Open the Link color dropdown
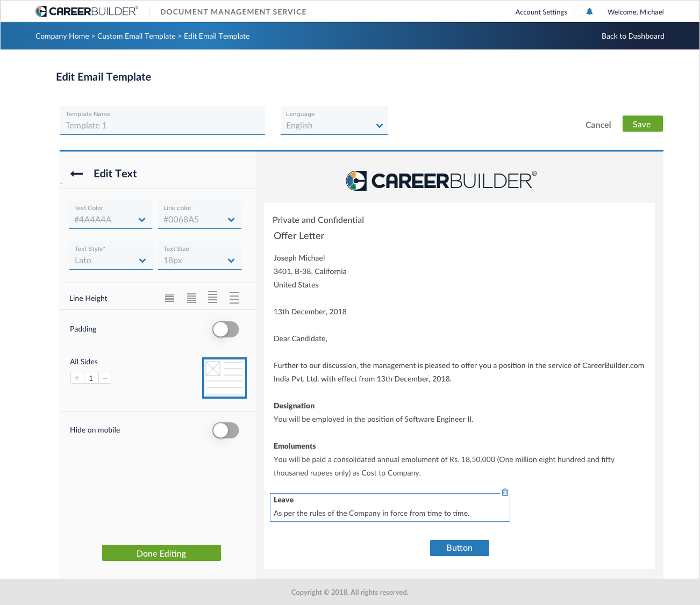Image resolution: width=700 pixels, height=605 pixels. point(199,214)
